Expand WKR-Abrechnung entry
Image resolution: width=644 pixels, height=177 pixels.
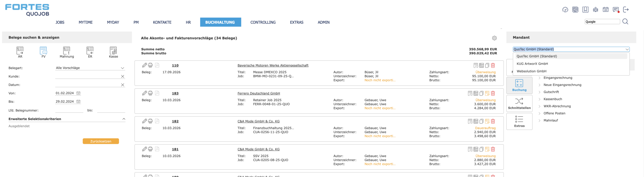539,106
